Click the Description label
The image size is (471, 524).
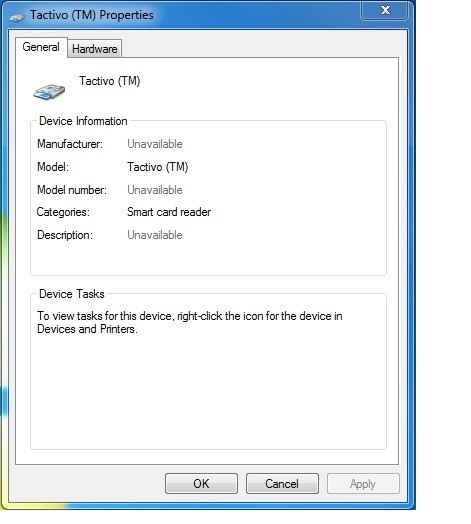pos(65,235)
